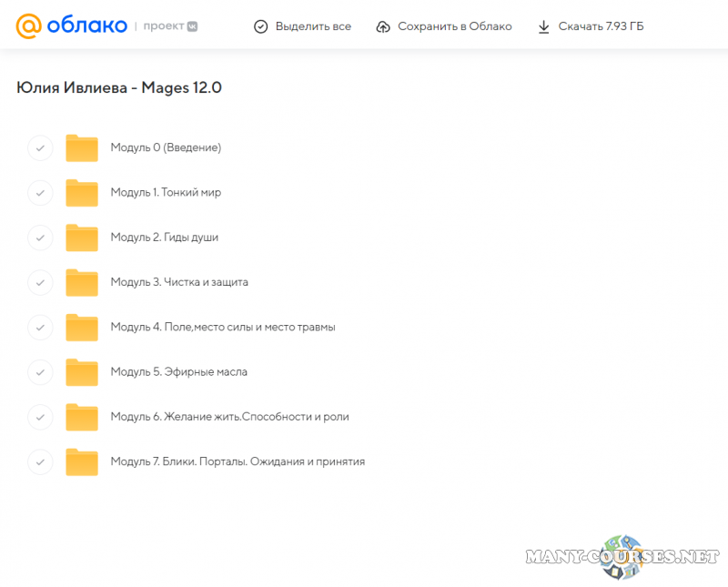Select the checkbox next to Модуль 2

[40, 238]
